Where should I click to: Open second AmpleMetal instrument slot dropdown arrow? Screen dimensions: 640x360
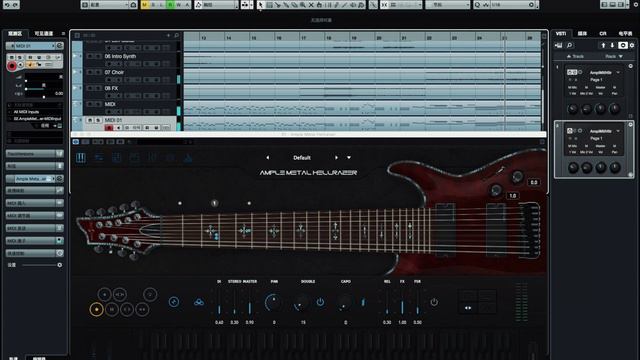point(618,131)
